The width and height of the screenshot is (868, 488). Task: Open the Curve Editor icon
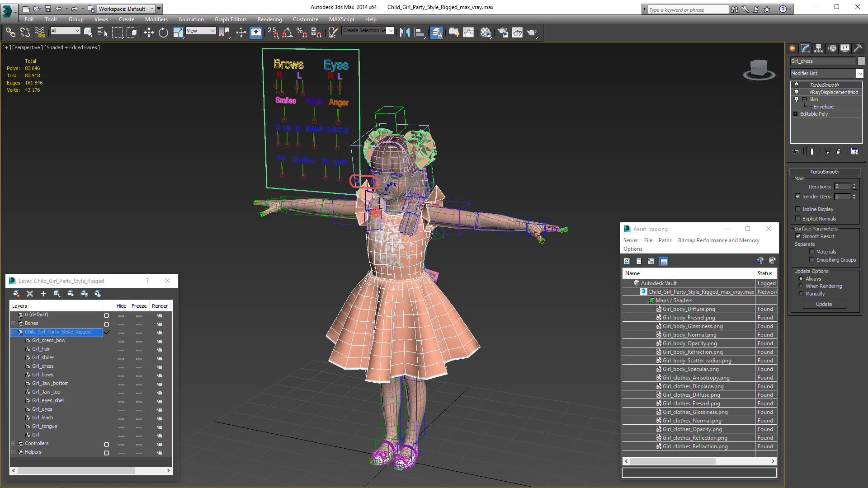point(469,32)
